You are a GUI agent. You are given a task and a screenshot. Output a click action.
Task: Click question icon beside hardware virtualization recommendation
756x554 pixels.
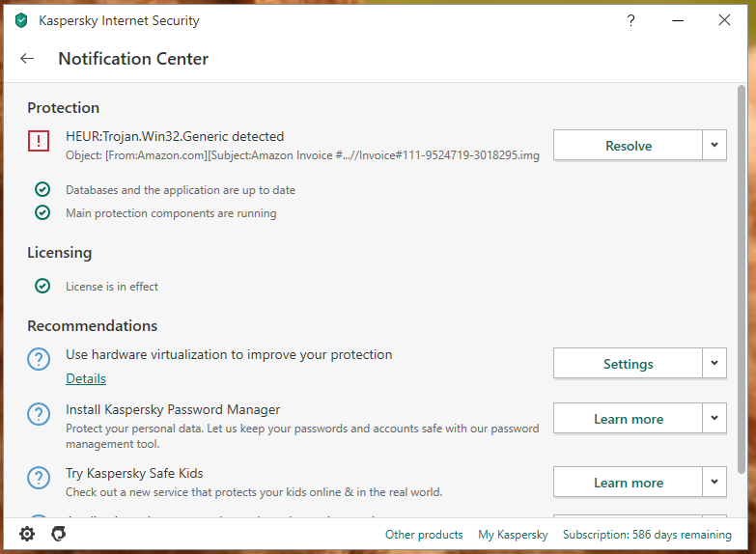tap(39, 359)
